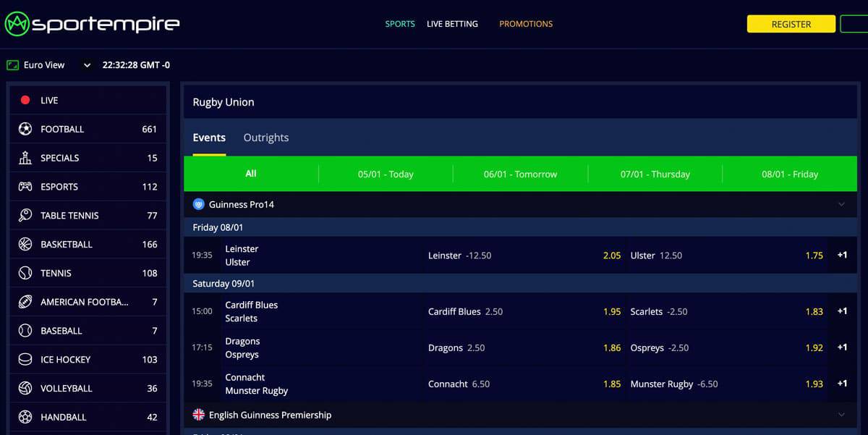The height and width of the screenshot is (435, 868).
Task: Collapse the Guinness Pro14 section chevron
Action: click(x=841, y=204)
